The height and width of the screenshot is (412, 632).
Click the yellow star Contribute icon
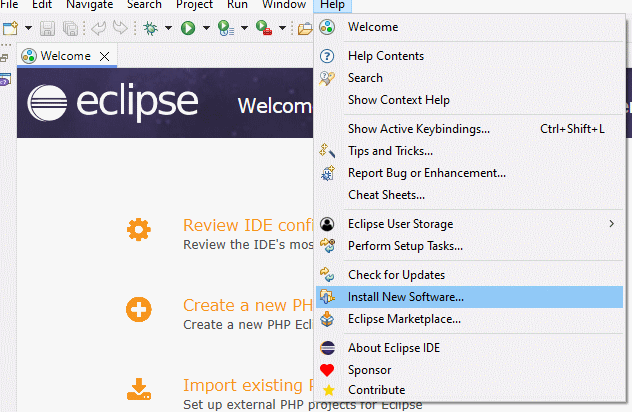pyautogui.click(x=329, y=390)
